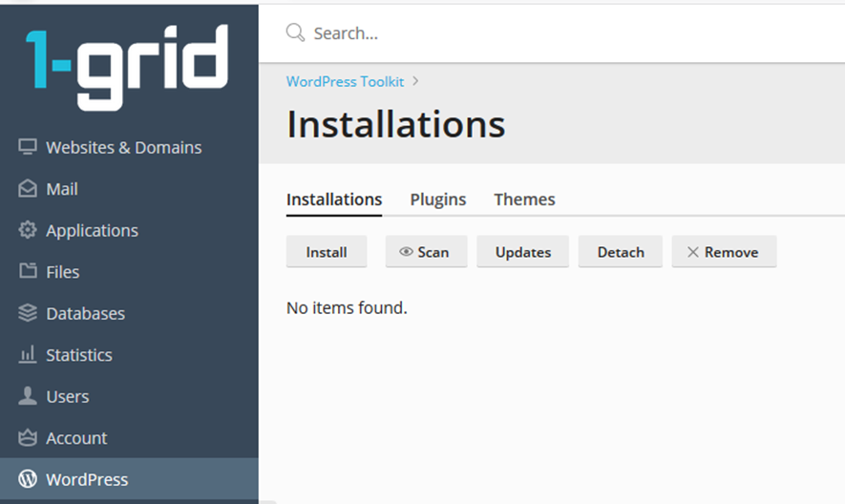This screenshot has height=504, width=845.
Task: Click the Statistics bar chart icon
Action: click(28, 354)
